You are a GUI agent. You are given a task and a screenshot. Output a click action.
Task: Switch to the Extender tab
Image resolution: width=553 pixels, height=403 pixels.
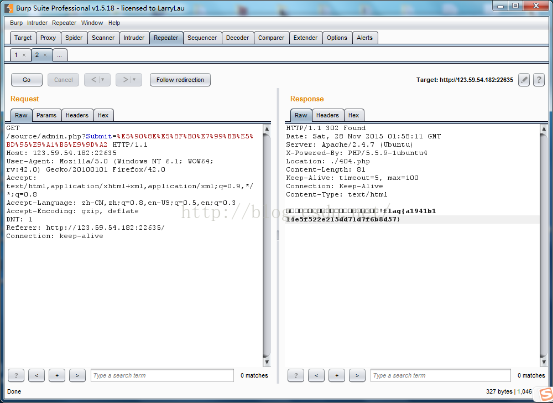click(x=305, y=38)
